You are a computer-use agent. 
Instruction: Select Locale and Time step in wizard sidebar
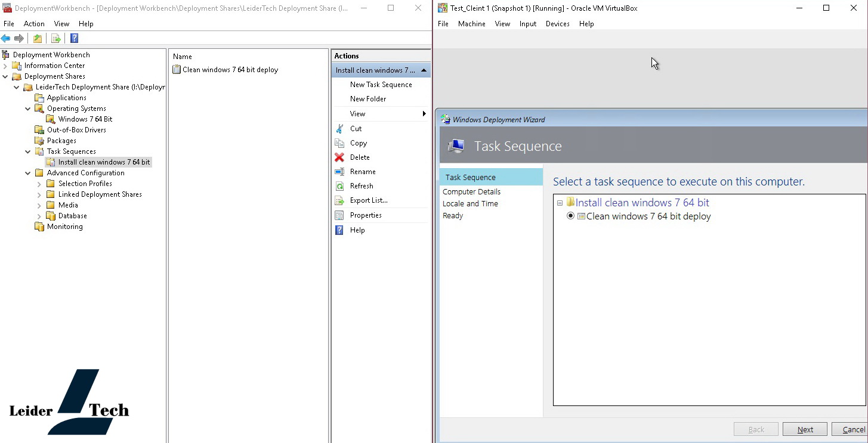click(470, 203)
